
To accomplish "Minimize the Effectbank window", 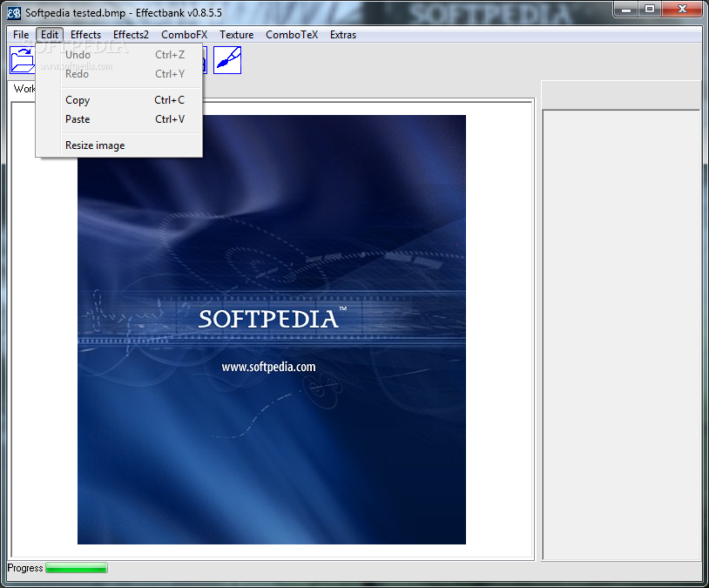I will coord(626,10).
